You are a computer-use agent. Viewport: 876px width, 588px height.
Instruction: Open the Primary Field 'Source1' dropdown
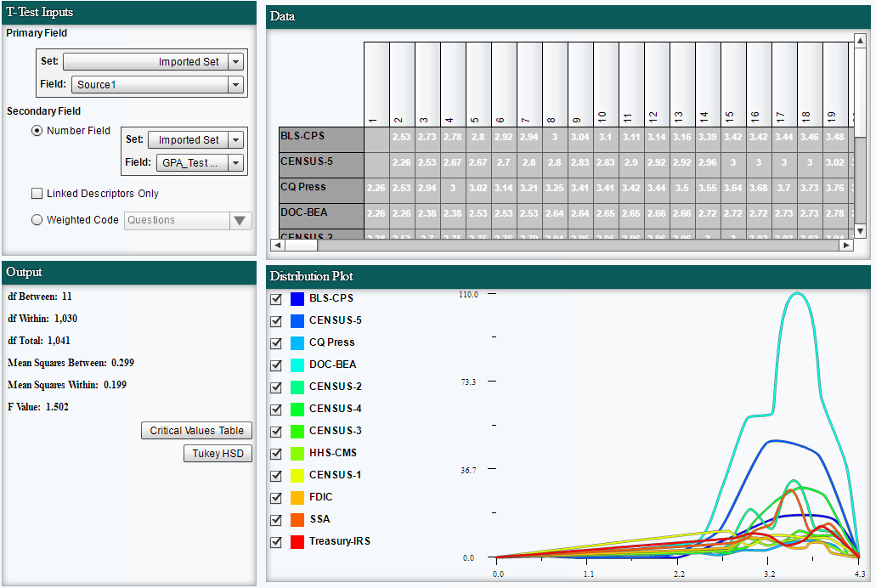157,84
